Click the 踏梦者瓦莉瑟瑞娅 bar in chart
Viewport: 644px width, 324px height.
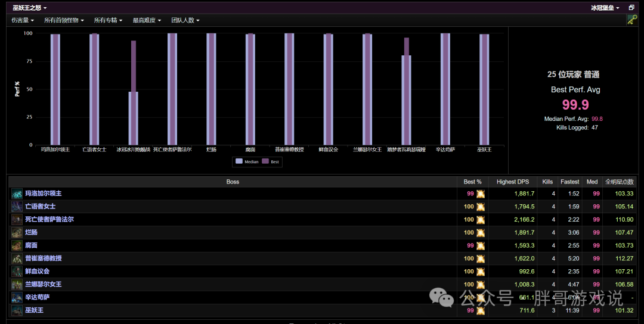coord(406,92)
